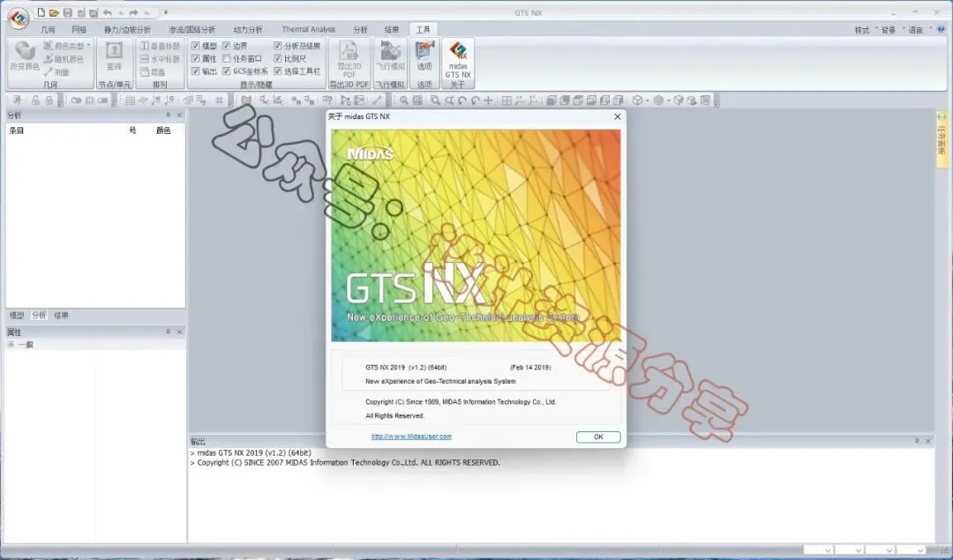Click the isometric cube view icon

pyautogui.click(x=637, y=101)
